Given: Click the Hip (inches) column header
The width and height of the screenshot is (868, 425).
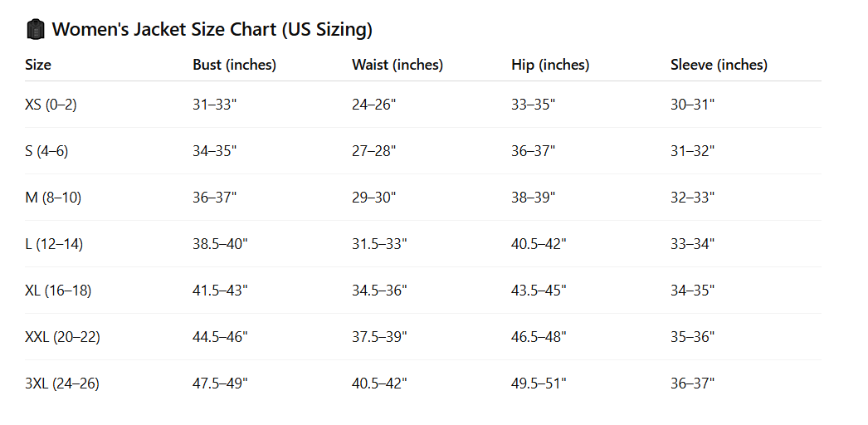Looking at the screenshot, I should click(x=550, y=65).
